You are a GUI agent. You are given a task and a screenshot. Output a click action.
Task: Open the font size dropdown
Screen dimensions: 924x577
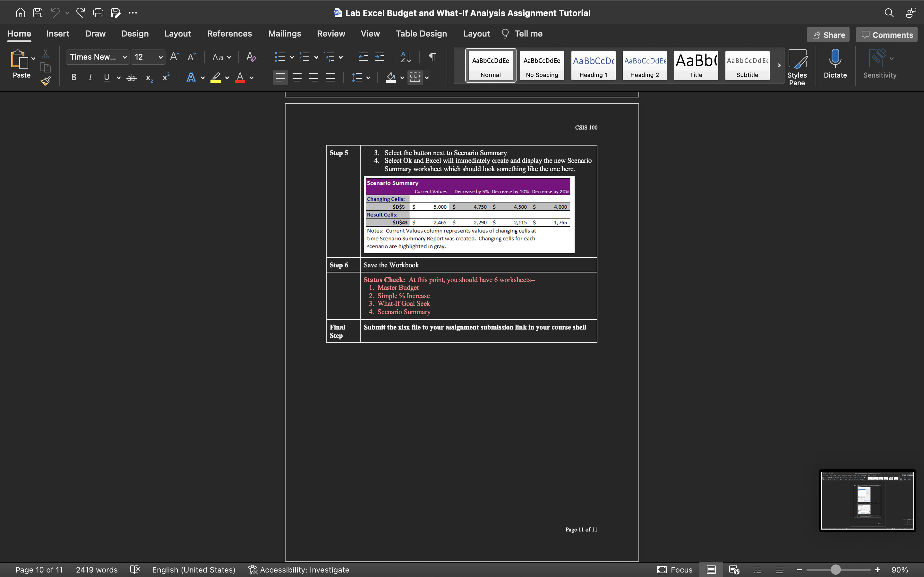pos(160,57)
